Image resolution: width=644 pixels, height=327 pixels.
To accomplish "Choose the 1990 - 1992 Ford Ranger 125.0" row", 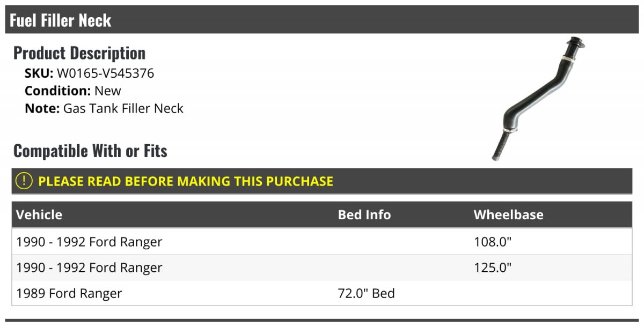I will tap(322, 267).
